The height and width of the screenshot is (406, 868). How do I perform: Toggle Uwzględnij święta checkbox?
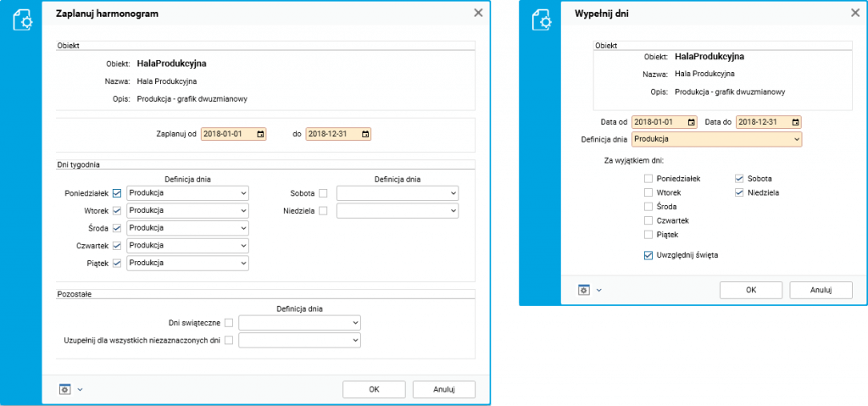pos(648,255)
